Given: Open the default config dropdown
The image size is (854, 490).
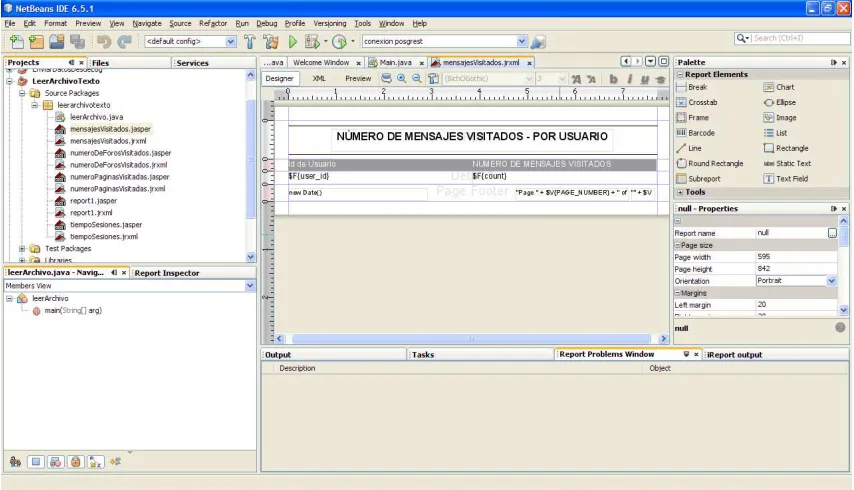Looking at the screenshot, I should point(230,41).
